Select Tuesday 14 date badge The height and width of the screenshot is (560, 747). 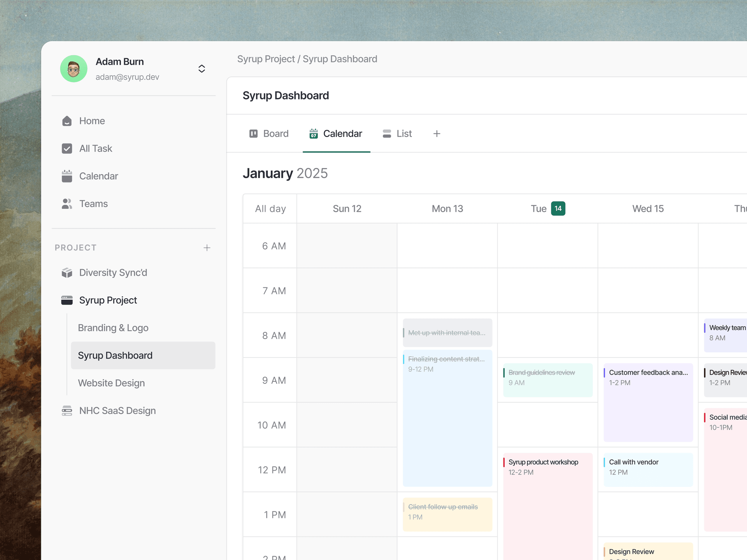[x=558, y=208]
